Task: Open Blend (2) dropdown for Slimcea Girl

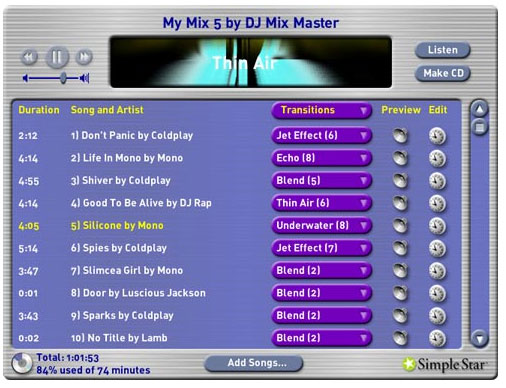Action: 321,271
